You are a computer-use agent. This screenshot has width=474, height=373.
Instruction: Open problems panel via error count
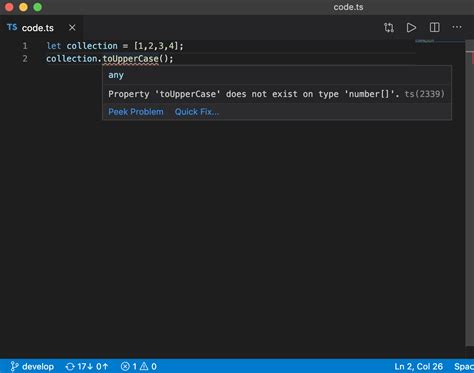[x=138, y=367]
